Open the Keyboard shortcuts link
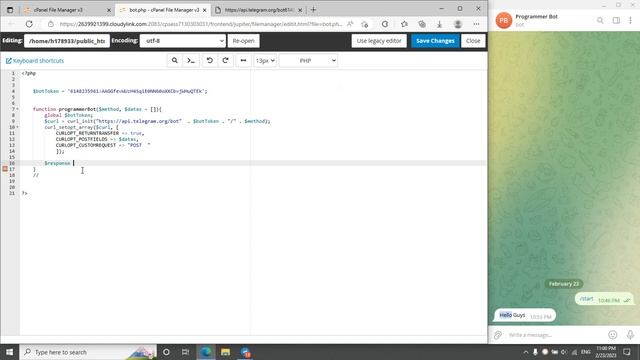Screen dimensions: 640x360 click(35, 61)
